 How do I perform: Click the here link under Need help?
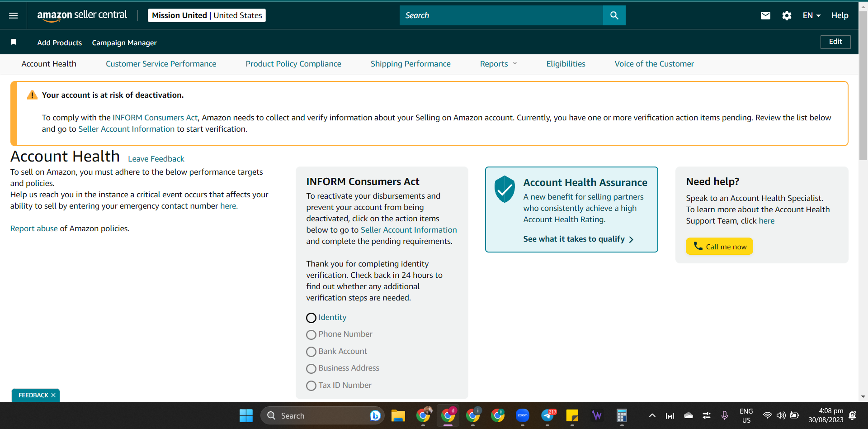pos(766,221)
